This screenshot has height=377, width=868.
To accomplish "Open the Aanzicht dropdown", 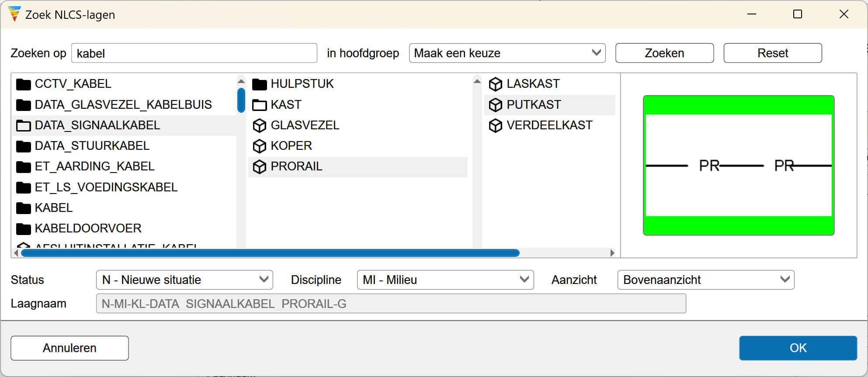I will [705, 280].
